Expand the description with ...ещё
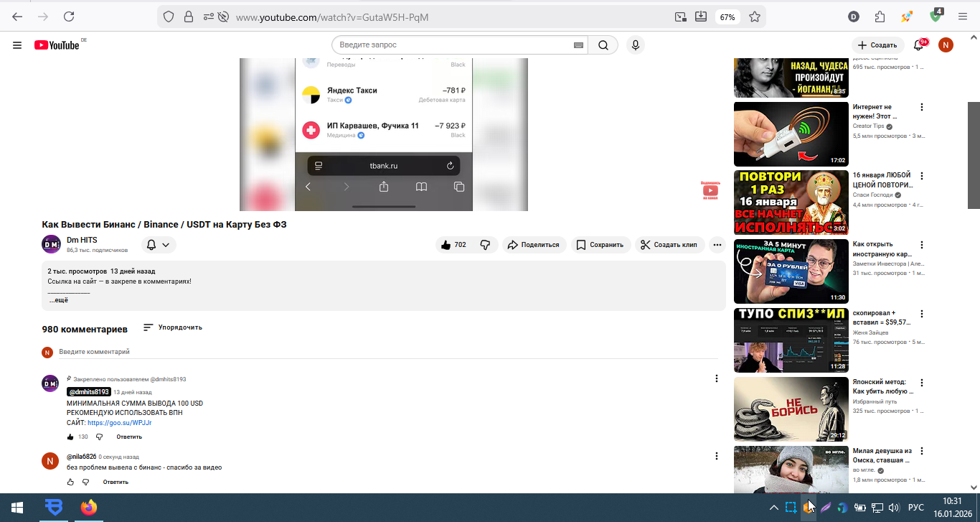The width and height of the screenshot is (980, 522). point(58,300)
